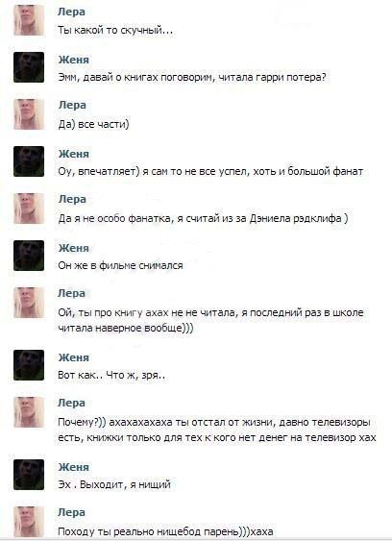Click Лера's avatar beside 'Ой, ты про книгу'

(x=29, y=303)
